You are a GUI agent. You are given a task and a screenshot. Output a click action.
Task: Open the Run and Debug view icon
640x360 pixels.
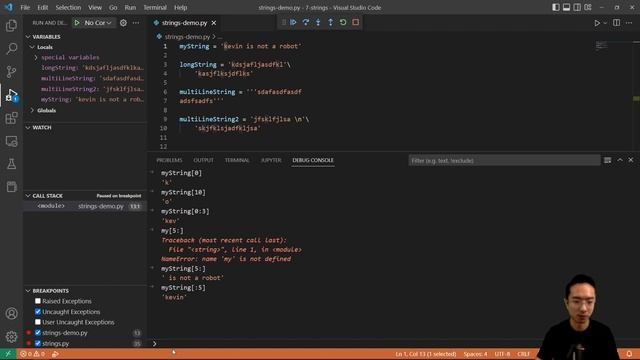coord(11,95)
